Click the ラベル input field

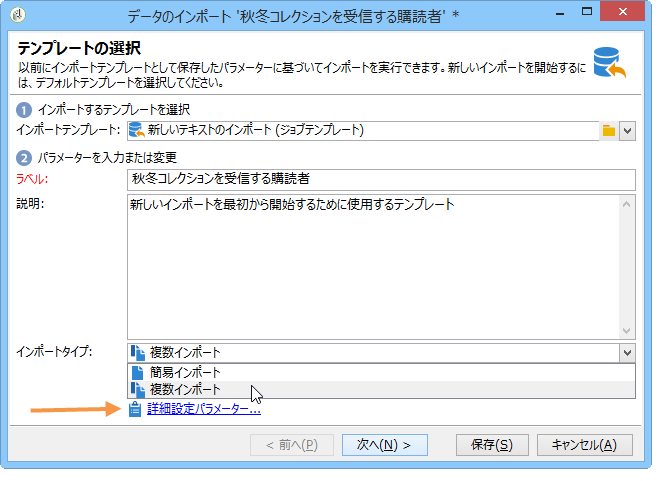coord(381,179)
